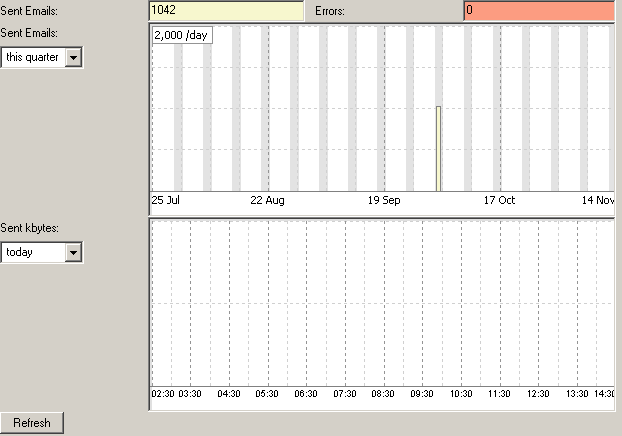Click the 17 Oct date marker

point(499,200)
